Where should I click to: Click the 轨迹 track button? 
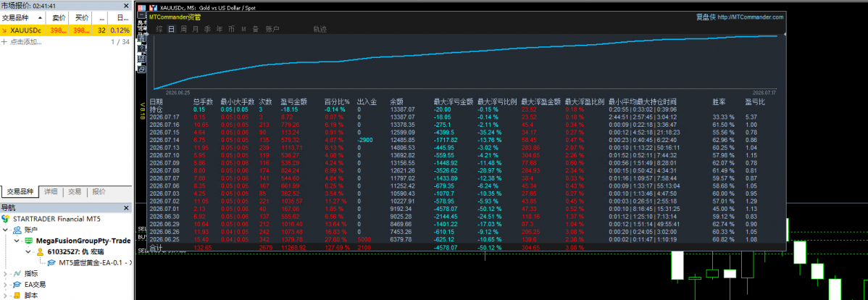(320, 29)
